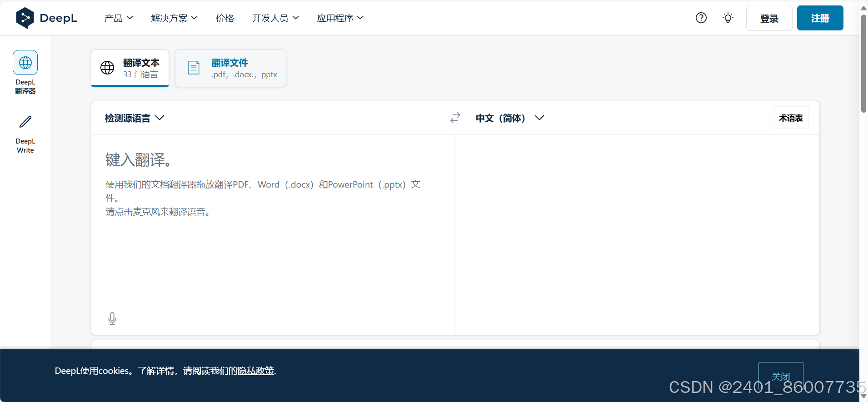Screen dimensions: 868x402
Task: Click the DeepL logo in header
Action: pos(46,18)
